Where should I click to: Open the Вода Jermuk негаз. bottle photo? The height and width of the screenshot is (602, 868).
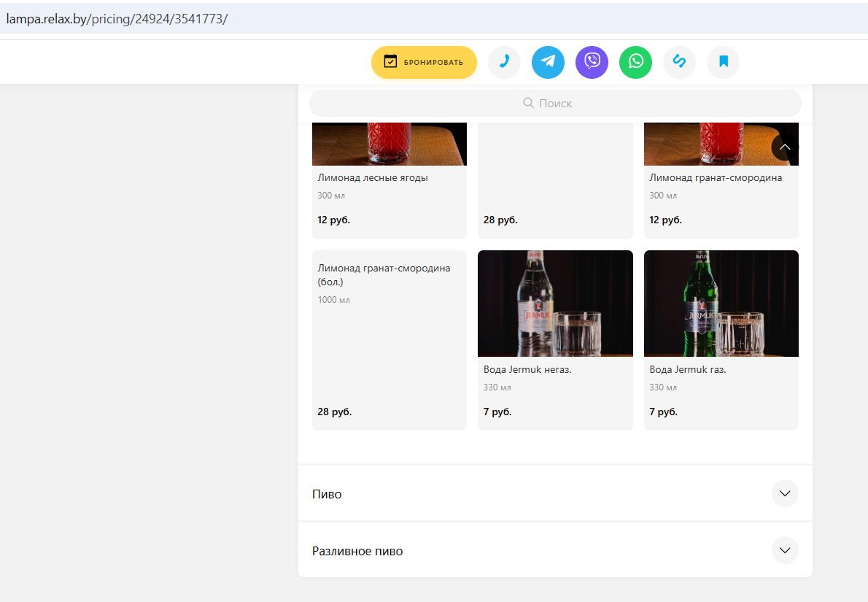(555, 304)
